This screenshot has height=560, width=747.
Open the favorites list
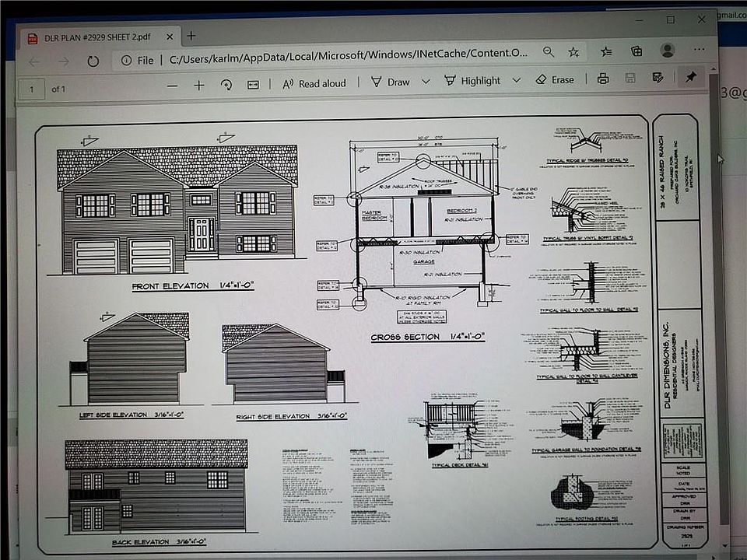606,51
